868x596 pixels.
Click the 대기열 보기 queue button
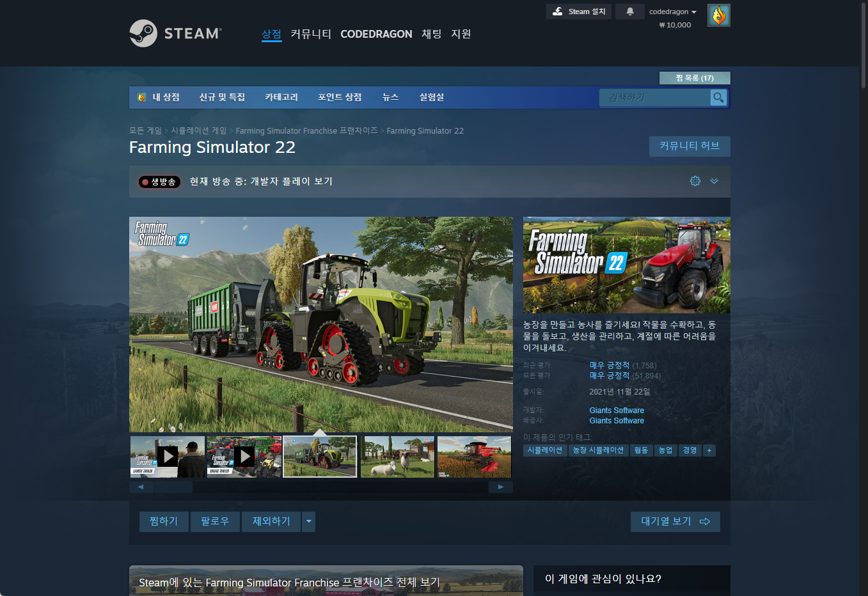point(675,522)
